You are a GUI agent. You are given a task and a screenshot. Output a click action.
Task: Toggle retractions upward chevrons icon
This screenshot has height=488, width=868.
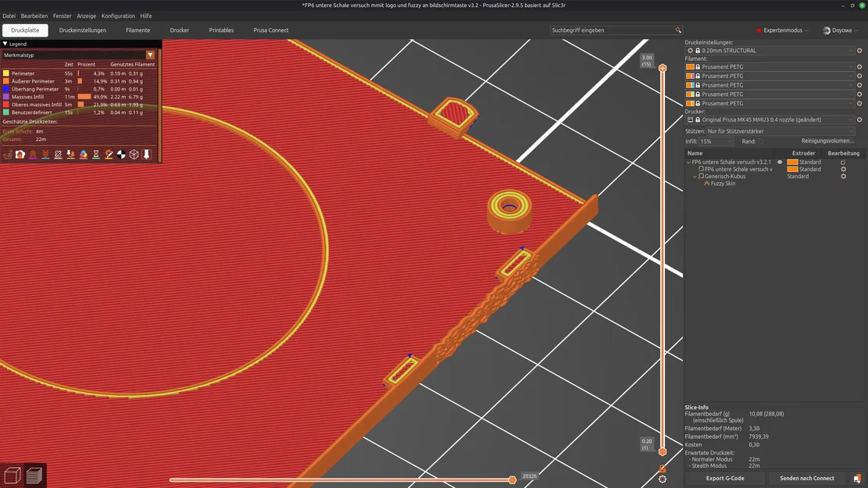click(x=34, y=155)
